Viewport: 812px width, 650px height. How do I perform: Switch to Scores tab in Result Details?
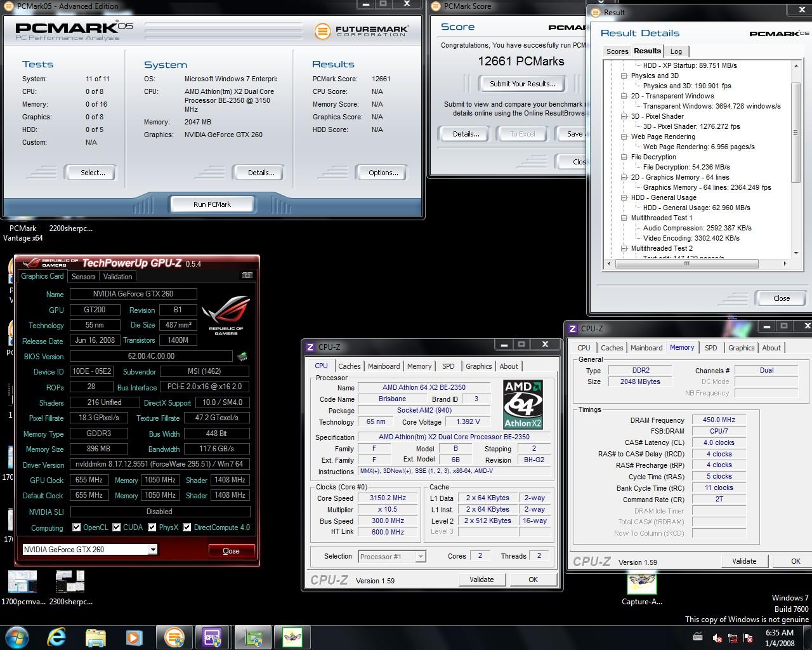pos(617,51)
